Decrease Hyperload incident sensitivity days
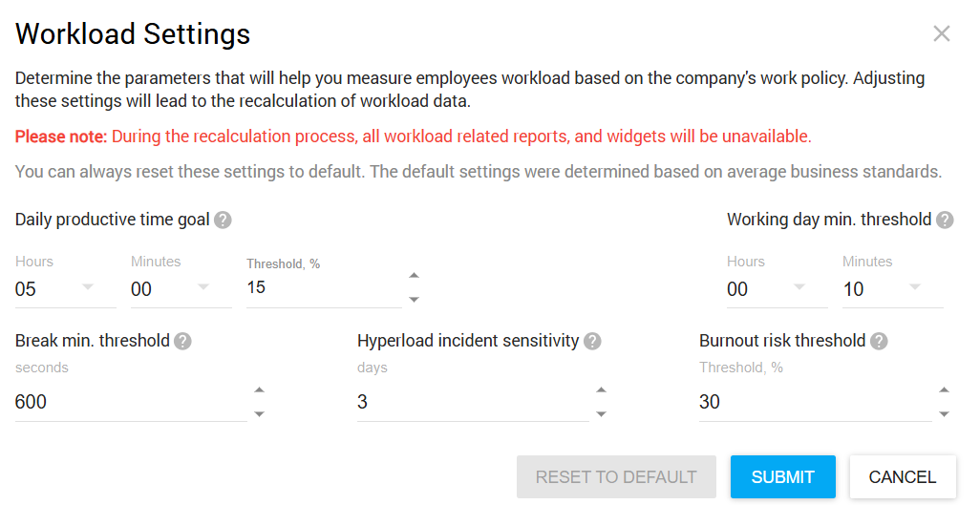The height and width of the screenshot is (505, 980). [x=601, y=413]
